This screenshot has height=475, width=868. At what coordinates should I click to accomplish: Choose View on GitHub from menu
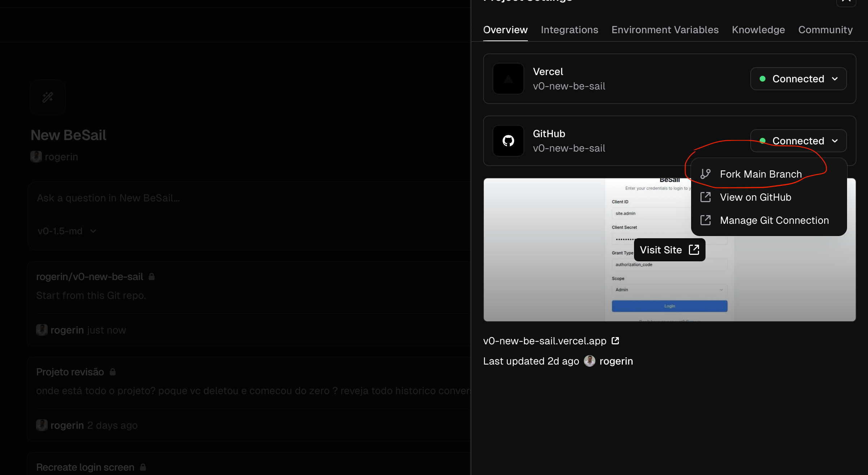(x=755, y=197)
